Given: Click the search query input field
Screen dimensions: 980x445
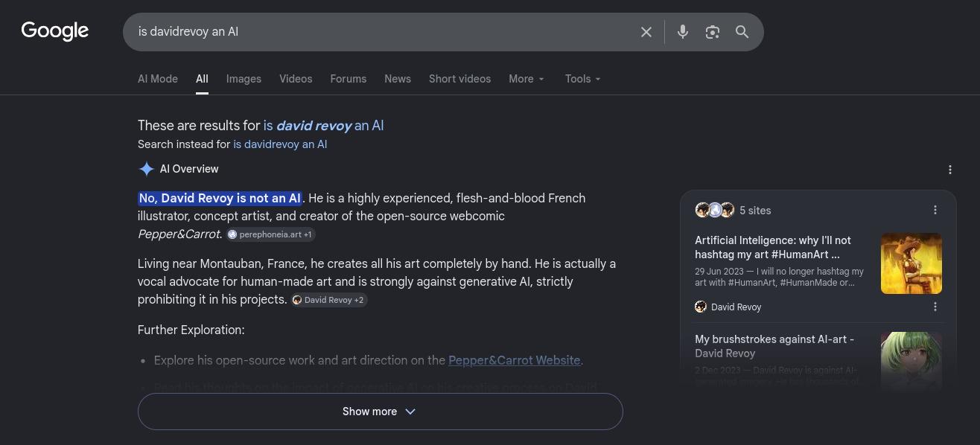Looking at the screenshot, I should [384, 32].
